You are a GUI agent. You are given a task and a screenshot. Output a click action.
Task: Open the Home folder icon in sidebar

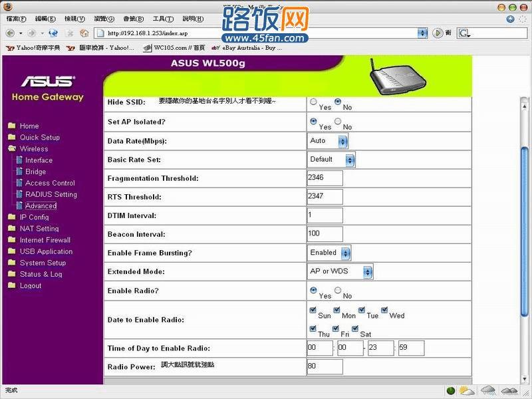[x=12, y=126]
